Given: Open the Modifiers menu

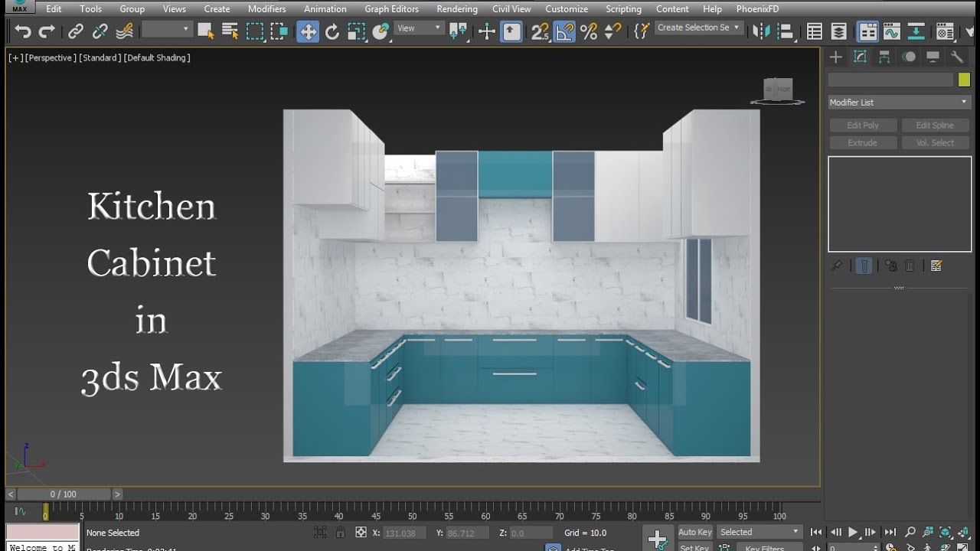Looking at the screenshot, I should pyautogui.click(x=266, y=9).
